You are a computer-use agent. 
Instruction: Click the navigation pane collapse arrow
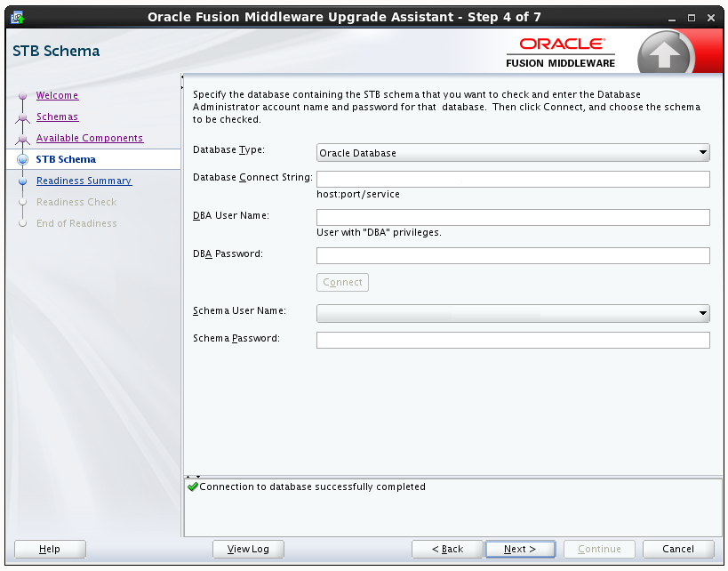pyautogui.click(x=182, y=76)
